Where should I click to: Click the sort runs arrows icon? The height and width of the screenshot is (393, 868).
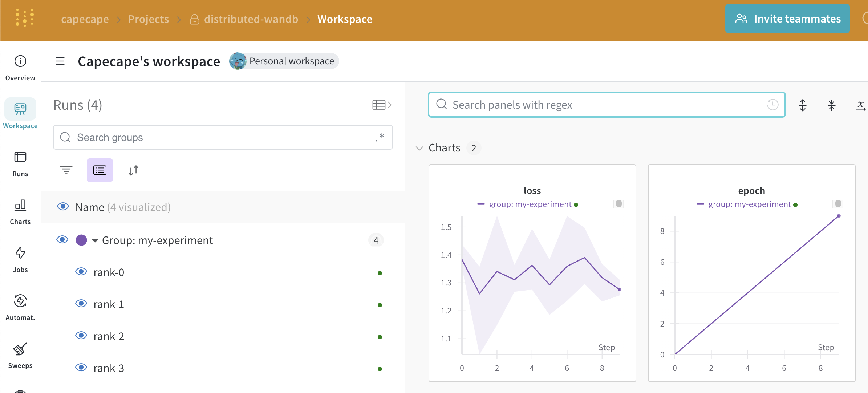tap(133, 170)
